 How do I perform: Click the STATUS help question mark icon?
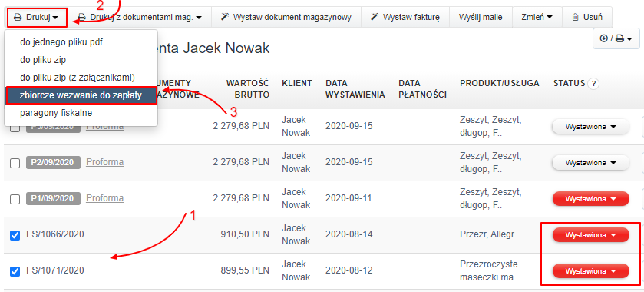coord(593,84)
